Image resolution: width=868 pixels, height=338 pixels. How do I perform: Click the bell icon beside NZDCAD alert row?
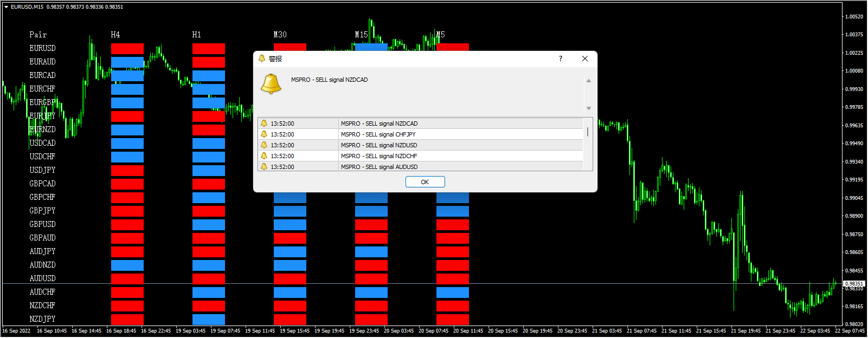pos(264,123)
